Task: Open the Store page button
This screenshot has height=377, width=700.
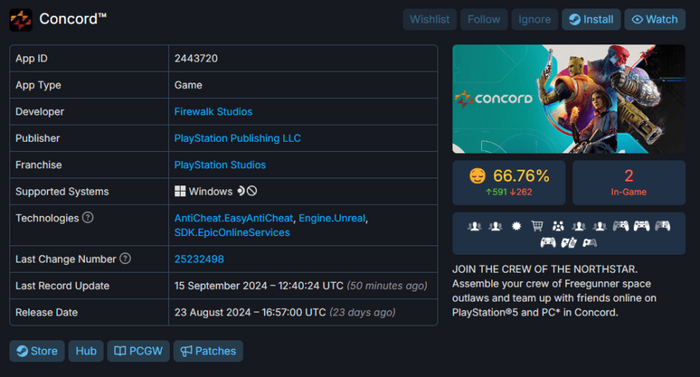Action: coord(37,351)
